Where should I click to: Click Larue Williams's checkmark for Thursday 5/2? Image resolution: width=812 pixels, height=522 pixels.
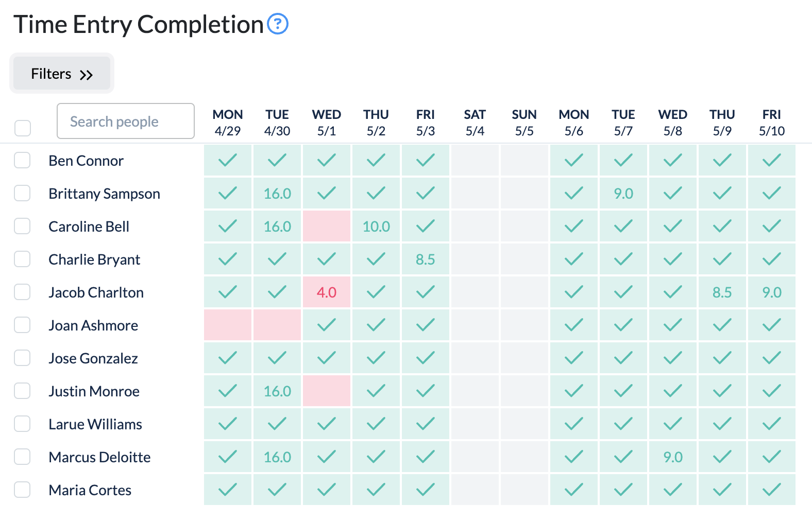point(376,424)
